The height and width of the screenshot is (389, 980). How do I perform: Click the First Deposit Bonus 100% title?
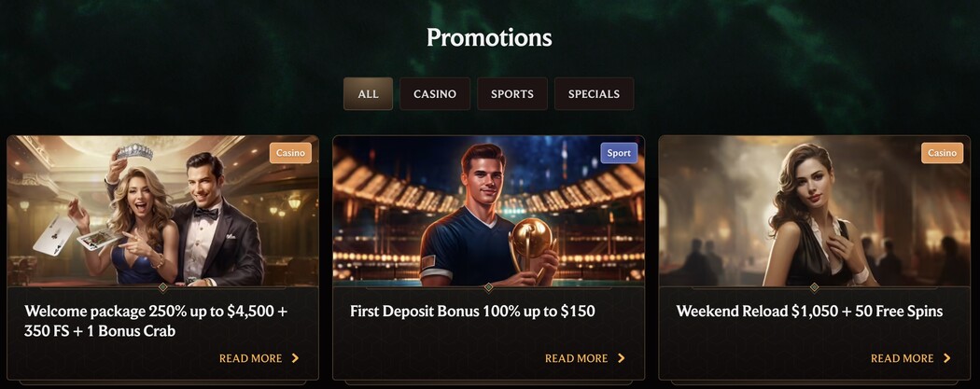tap(472, 312)
